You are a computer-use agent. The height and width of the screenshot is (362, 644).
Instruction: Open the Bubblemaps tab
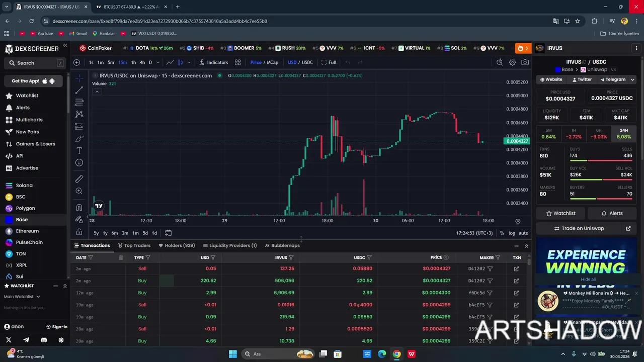(282, 245)
